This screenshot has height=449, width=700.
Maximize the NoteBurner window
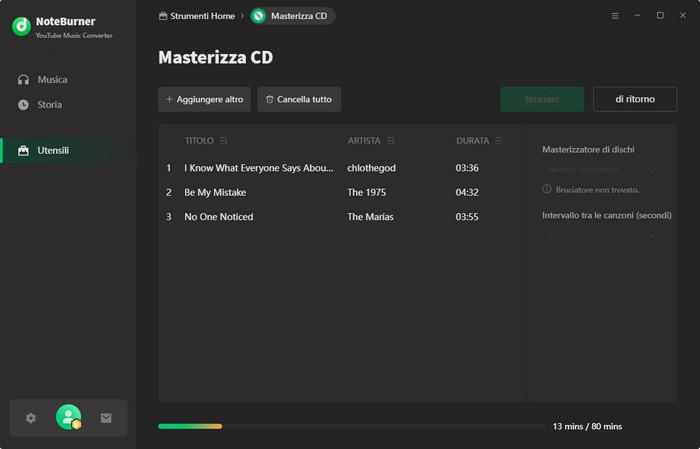660,15
